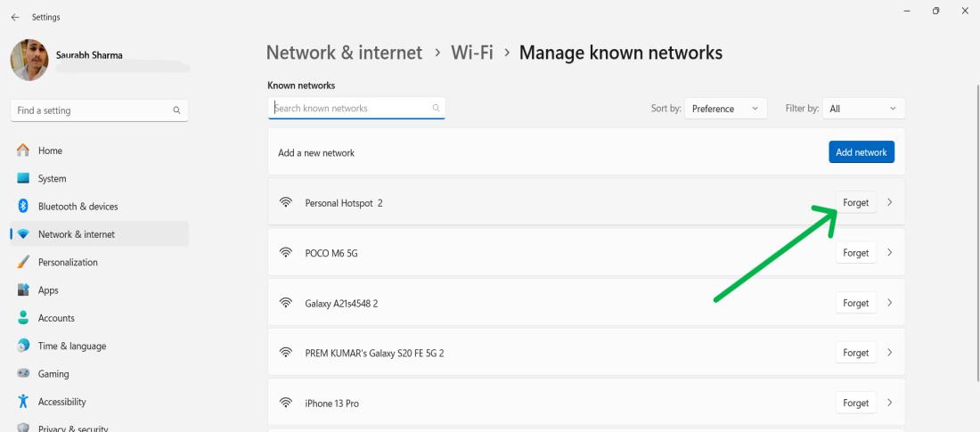Open Time & language globe icon
Viewport: 980px width, 432px height.
pos(23,346)
